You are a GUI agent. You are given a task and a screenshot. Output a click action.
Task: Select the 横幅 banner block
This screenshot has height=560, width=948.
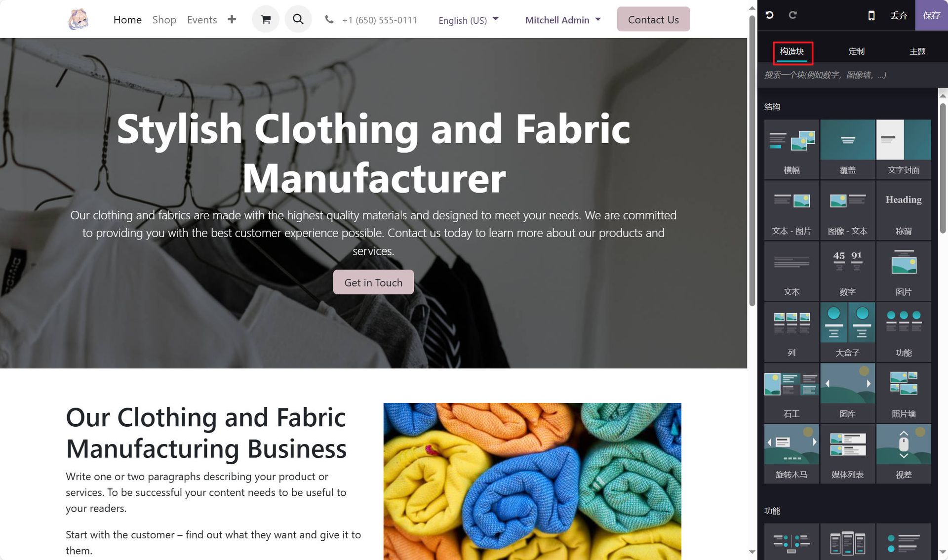[x=791, y=149]
